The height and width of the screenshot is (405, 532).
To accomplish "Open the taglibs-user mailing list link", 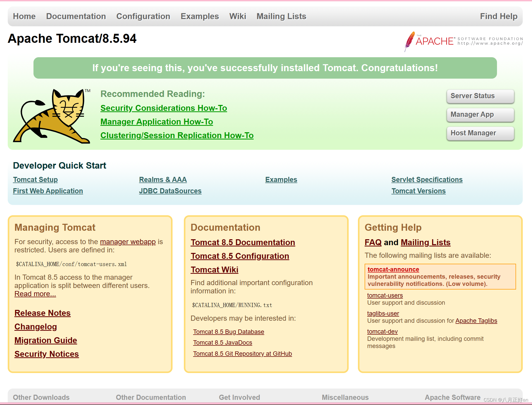I will pos(383,313).
